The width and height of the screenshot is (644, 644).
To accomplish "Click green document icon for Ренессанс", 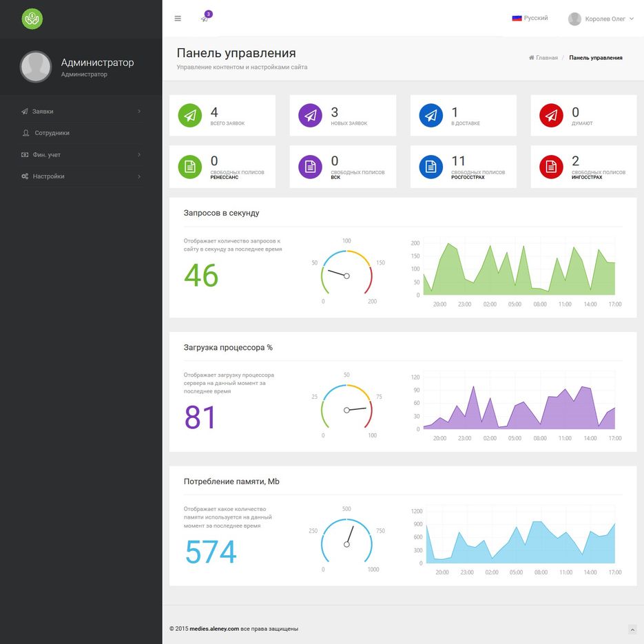I will [189, 167].
